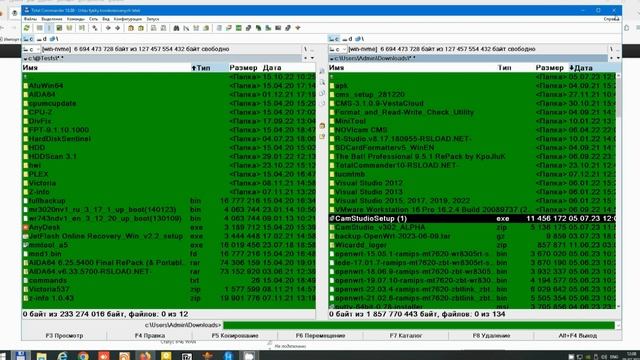Switch to thumbnails view
This screenshot has height=360, width=640.
59,28
